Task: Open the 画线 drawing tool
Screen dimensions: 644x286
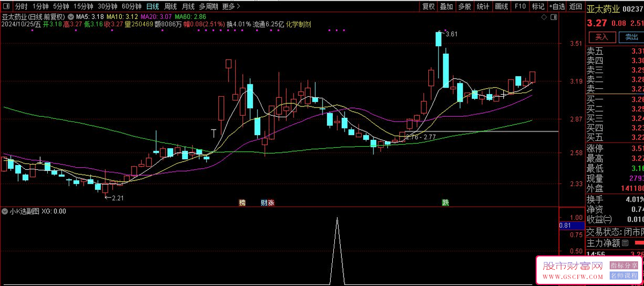Action: click(x=501, y=6)
